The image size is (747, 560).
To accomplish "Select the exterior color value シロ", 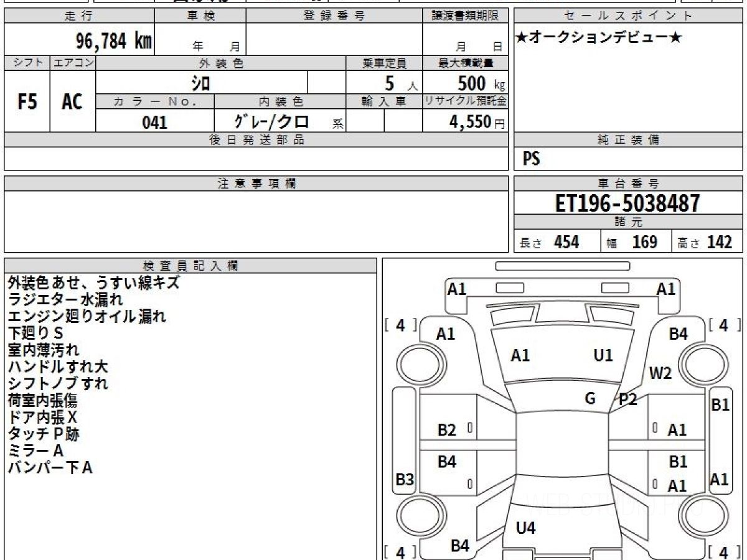I will 200,82.
